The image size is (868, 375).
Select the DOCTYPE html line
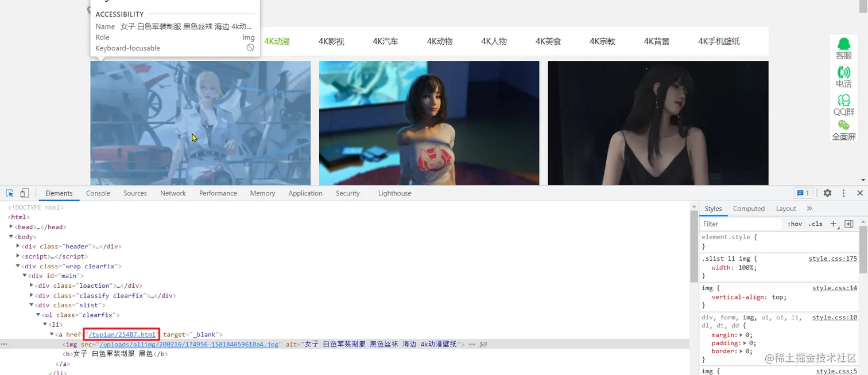(36, 208)
